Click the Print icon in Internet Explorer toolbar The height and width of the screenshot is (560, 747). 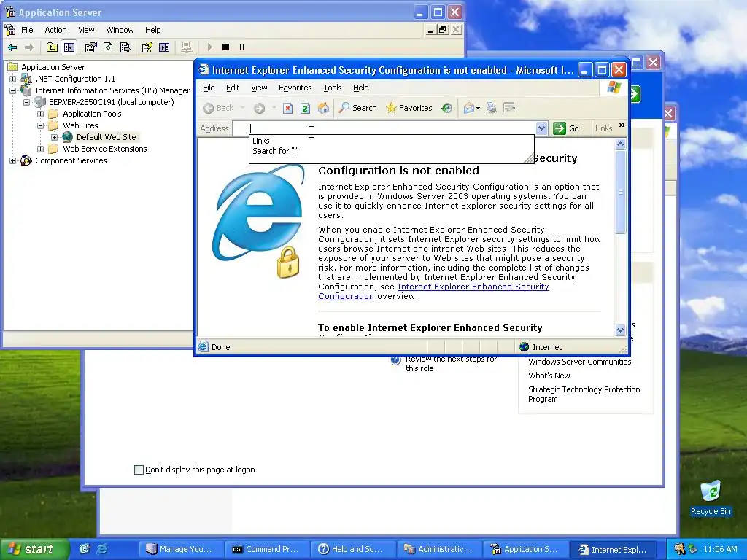491,108
